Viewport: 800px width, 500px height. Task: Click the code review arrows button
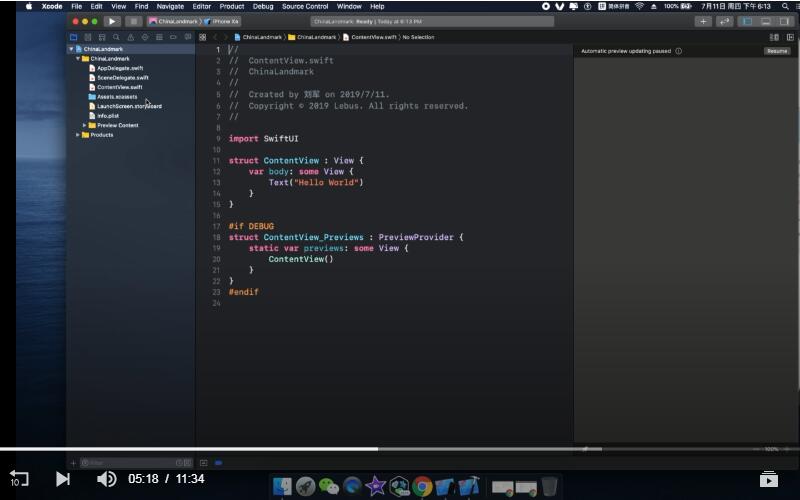click(725, 21)
